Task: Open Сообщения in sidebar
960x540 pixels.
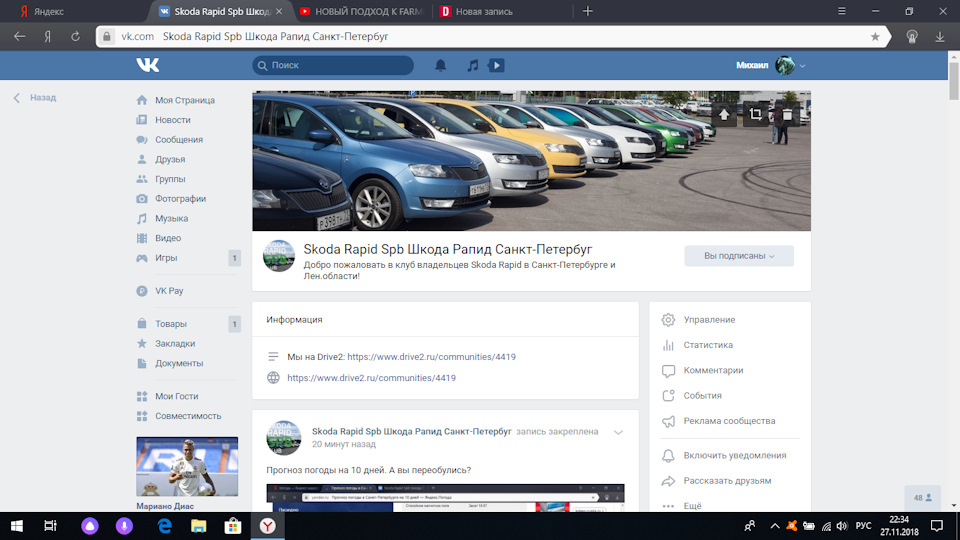Action: tap(179, 140)
